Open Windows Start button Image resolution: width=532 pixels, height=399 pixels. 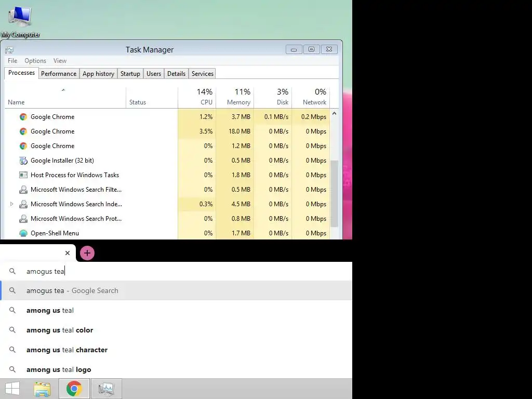coord(12,389)
